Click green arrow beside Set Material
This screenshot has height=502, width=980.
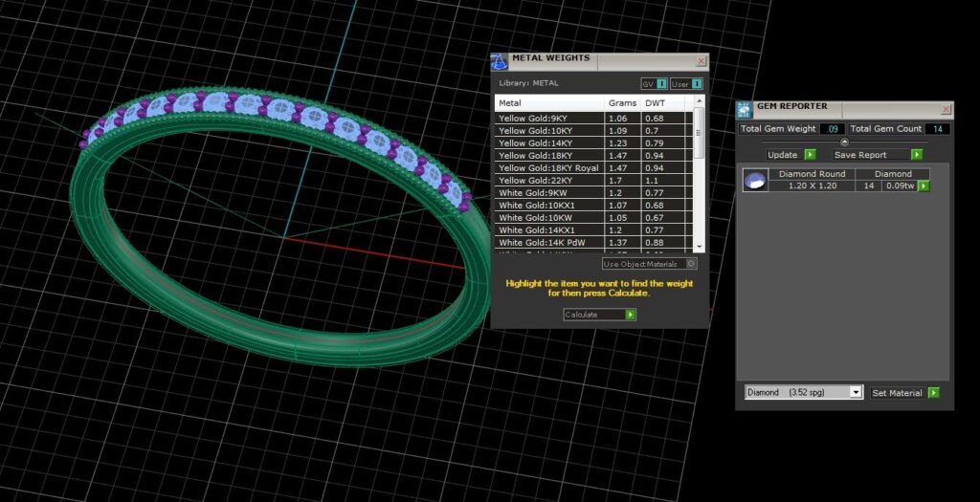[934, 393]
